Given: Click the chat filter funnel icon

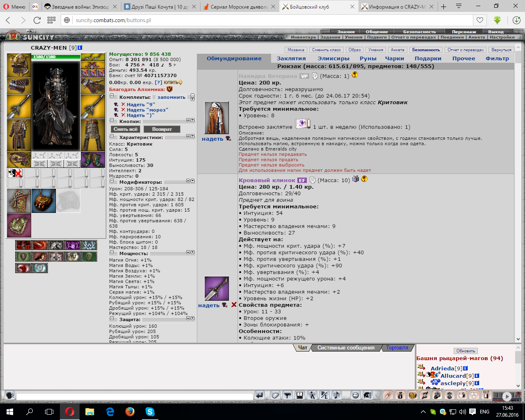Looking at the screenshot, I should click(288, 395).
